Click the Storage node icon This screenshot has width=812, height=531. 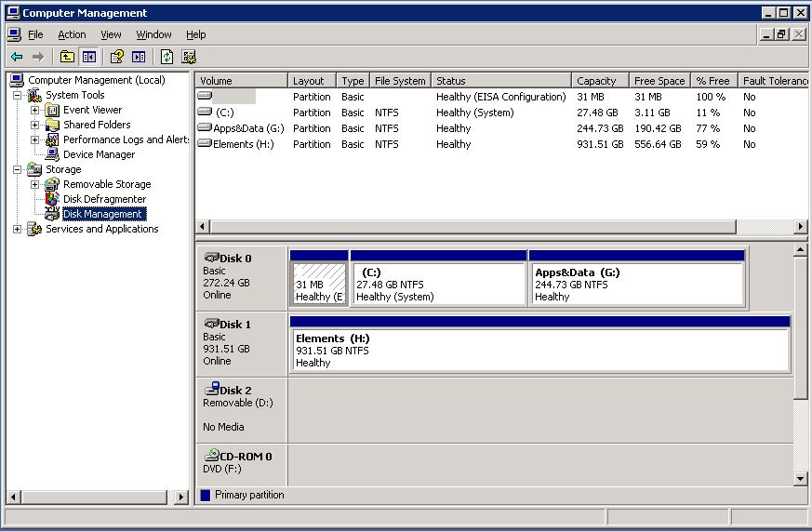point(34,169)
